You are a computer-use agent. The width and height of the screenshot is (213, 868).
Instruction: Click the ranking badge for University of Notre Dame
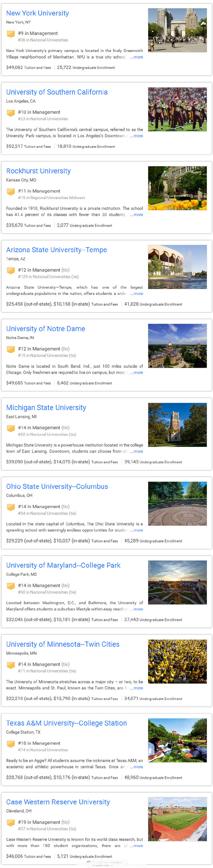(x=11, y=349)
